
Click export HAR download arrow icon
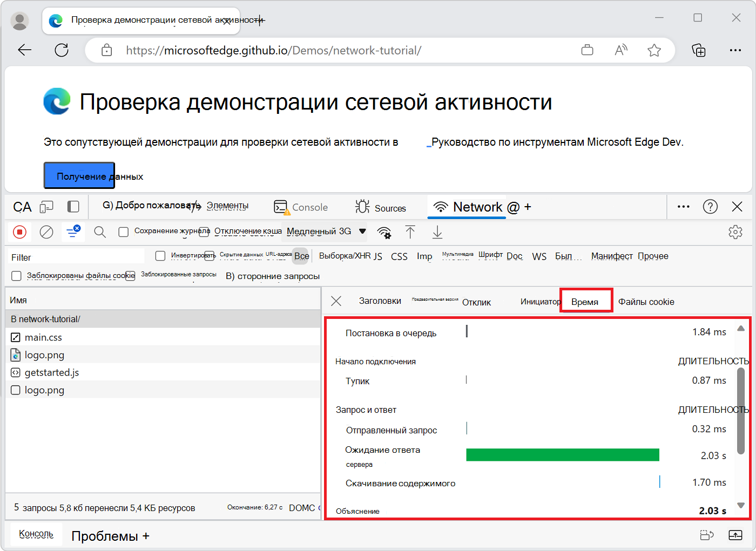point(437,232)
